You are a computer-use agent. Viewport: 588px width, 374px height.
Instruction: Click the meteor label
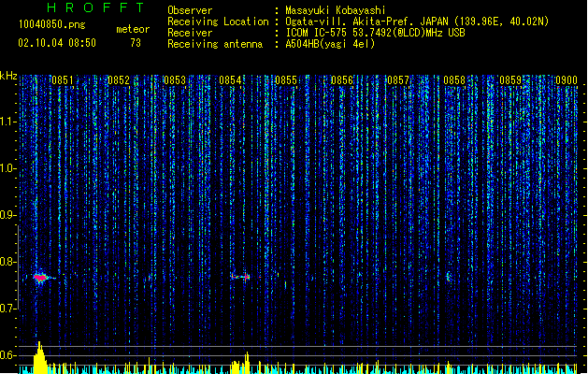pos(133,29)
